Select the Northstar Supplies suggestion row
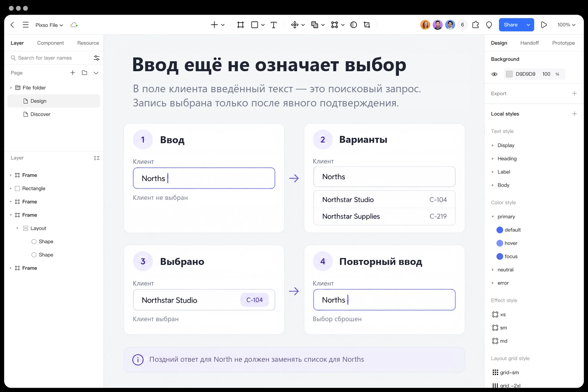588x392 pixels. [x=384, y=217]
